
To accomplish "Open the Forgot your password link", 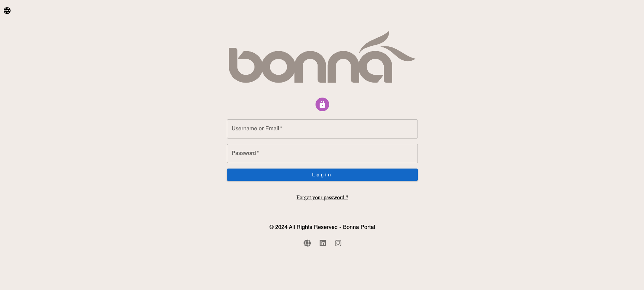I will pyautogui.click(x=322, y=198).
